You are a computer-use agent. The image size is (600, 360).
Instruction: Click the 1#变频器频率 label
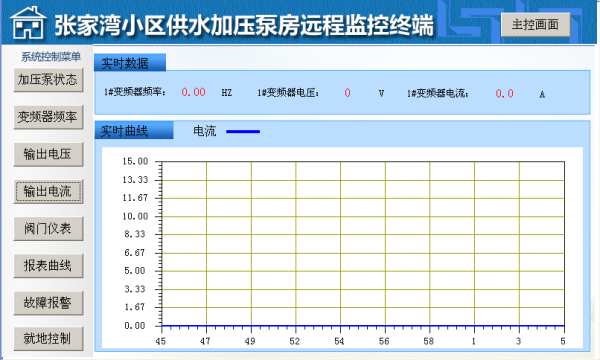point(134,92)
